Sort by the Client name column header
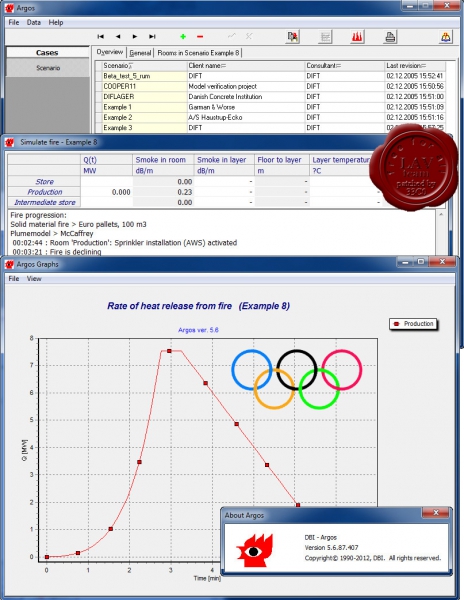This screenshot has height=600, width=464. 246,66
